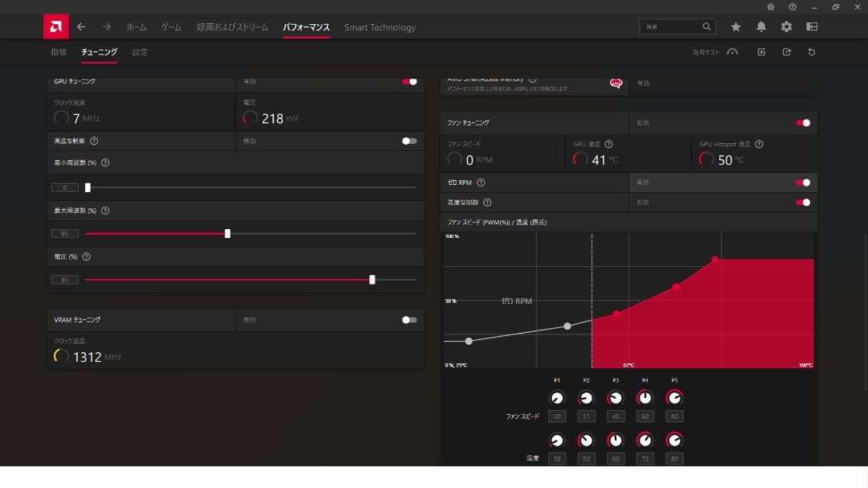Disable the GPU チューニング toggle

click(410, 81)
